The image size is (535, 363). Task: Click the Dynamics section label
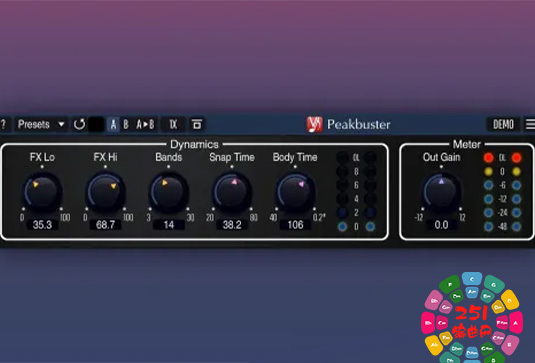(x=194, y=144)
